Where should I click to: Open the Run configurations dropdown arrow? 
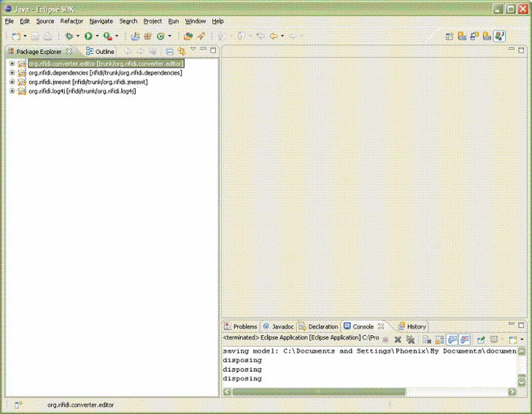click(98, 36)
